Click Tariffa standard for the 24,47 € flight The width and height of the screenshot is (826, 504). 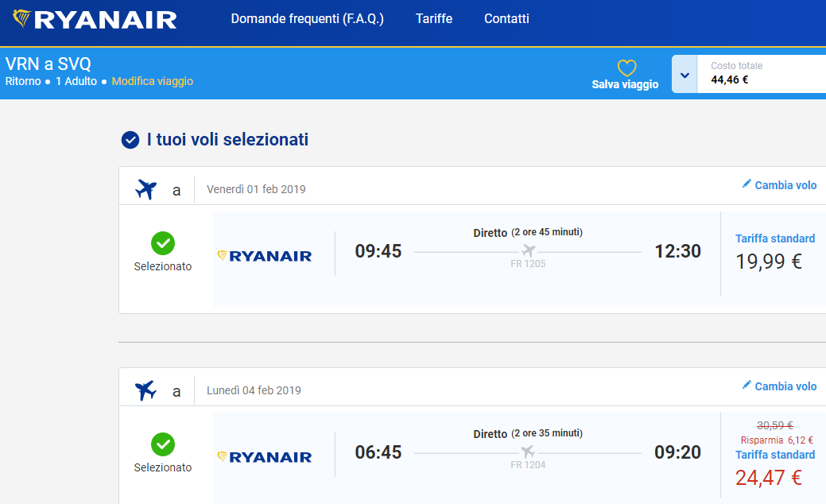click(x=775, y=455)
